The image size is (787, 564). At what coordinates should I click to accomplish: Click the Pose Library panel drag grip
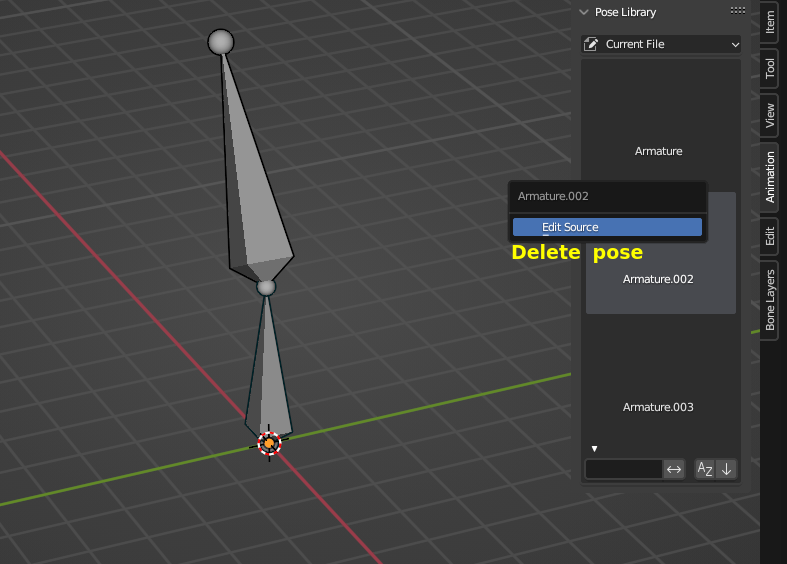737,11
